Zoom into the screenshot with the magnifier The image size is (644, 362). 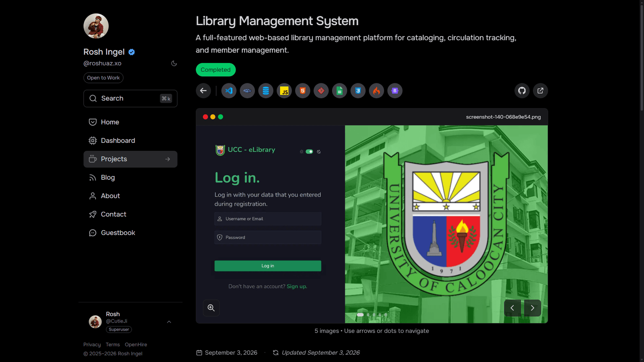[211, 308]
